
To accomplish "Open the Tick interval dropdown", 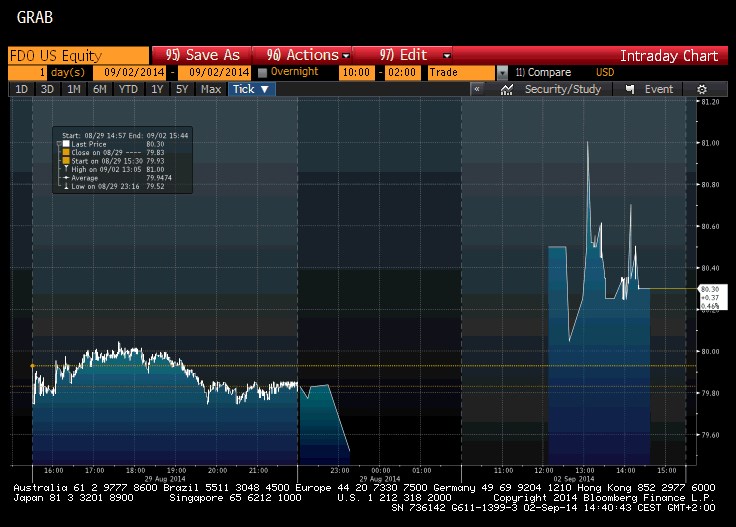I will (x=250, y=89).
